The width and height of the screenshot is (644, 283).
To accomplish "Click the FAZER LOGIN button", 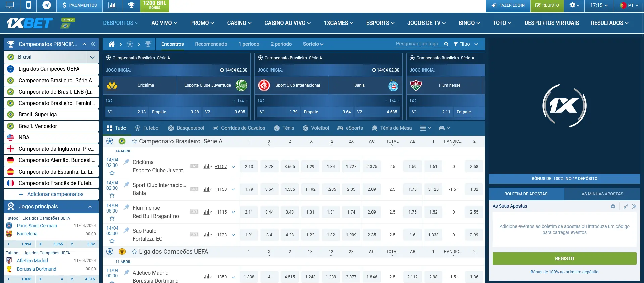I will click(x=508, y=5).
